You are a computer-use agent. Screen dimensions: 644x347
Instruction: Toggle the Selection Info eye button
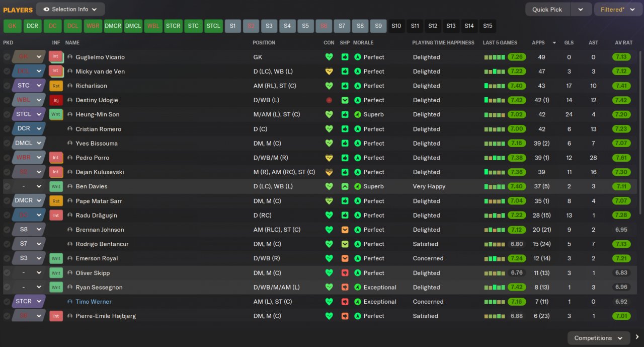coord(70,9)
